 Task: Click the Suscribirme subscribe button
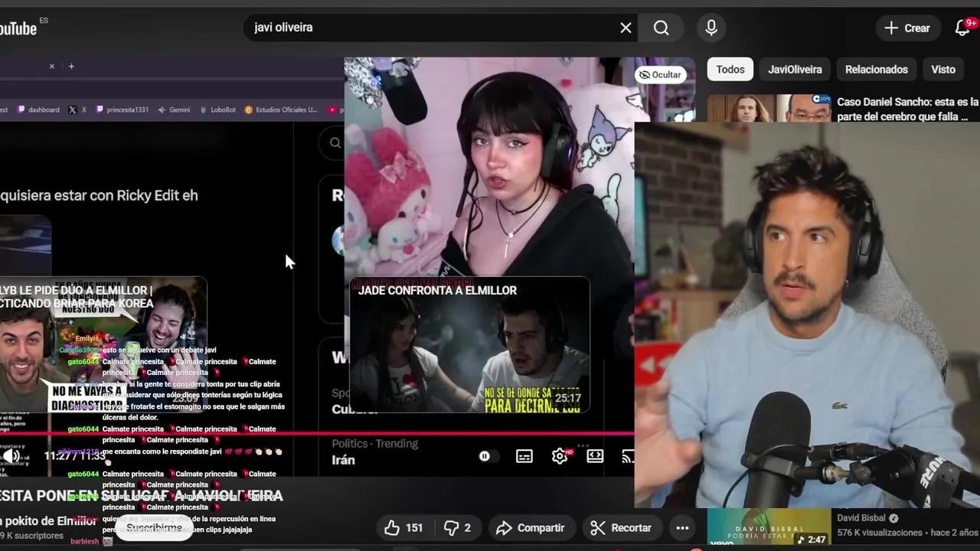pos(155,527)
